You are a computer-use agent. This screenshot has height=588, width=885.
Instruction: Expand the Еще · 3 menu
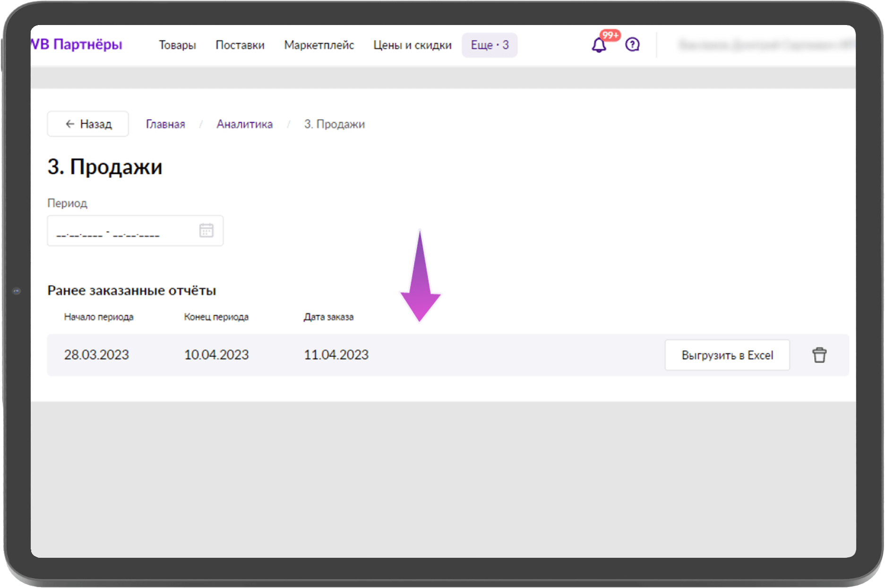[490, 44]
